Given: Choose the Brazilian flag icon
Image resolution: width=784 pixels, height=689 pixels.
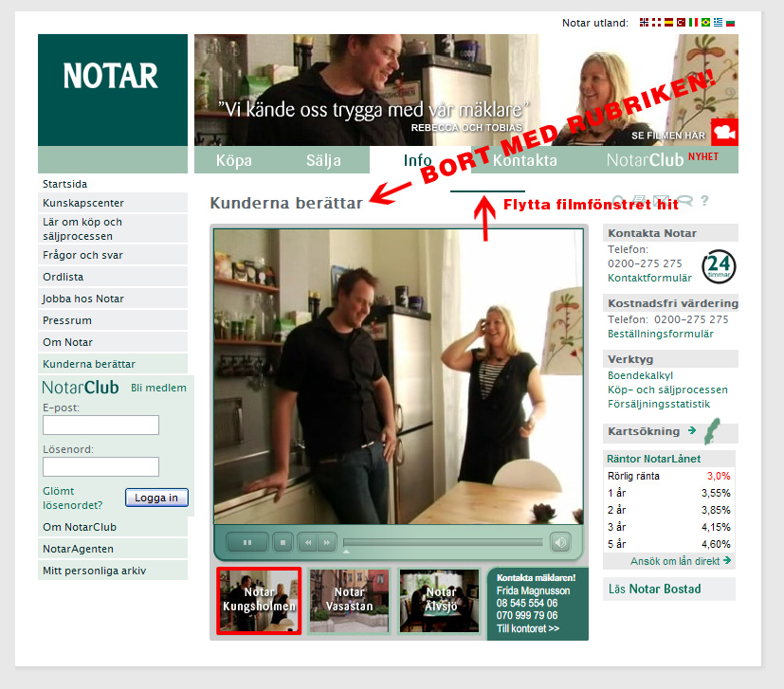Looking at the screenshot, I should 705,23.
